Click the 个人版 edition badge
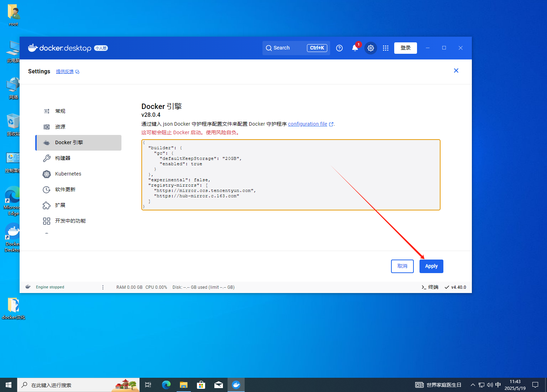The image size is (547, 392). tap(101, 48)
